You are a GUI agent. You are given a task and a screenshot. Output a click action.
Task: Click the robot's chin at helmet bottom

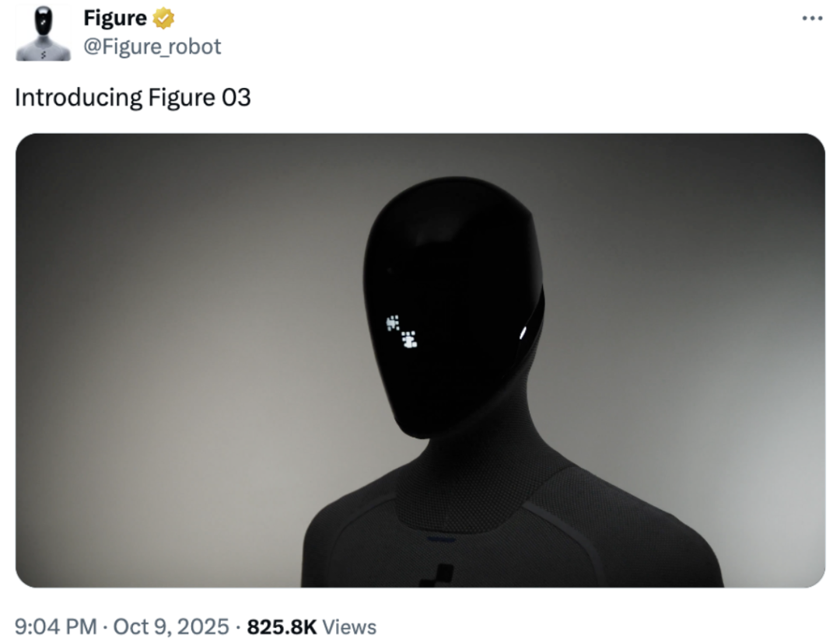click(x=420, y=424)
